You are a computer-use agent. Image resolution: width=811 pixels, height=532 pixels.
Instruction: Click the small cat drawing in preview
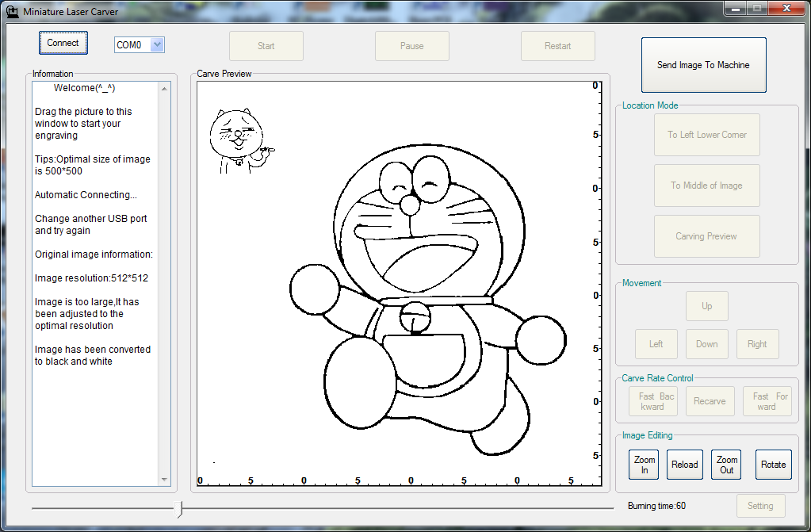(242, 141)
